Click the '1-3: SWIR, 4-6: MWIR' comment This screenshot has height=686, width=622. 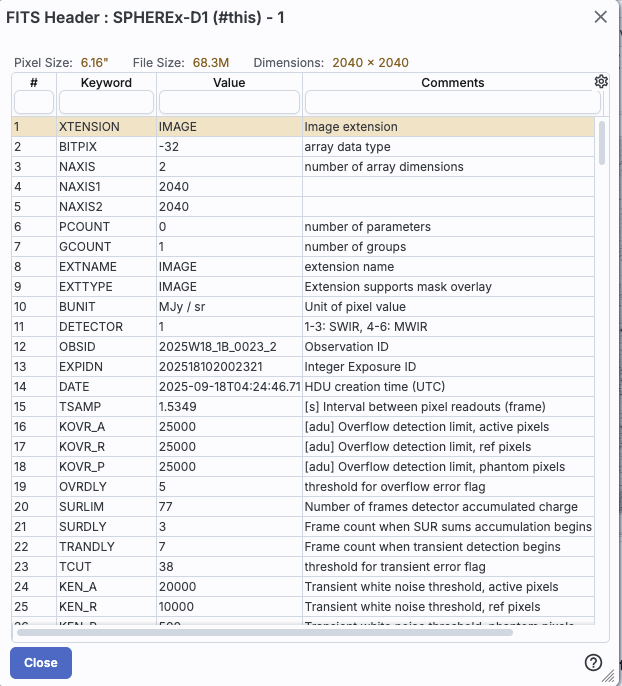click(448, 327)
